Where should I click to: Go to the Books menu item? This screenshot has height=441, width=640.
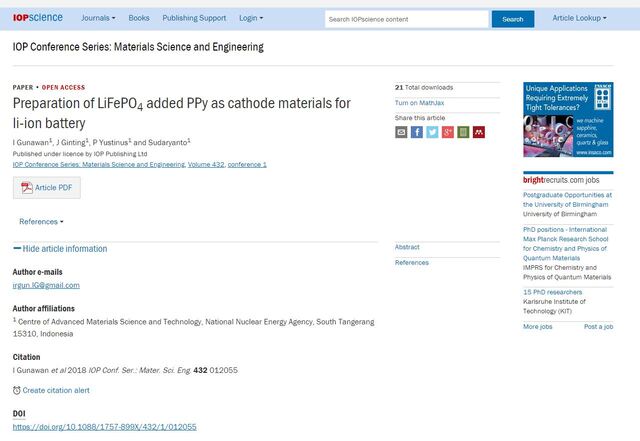pyautogui.click(x=139, y=18)
